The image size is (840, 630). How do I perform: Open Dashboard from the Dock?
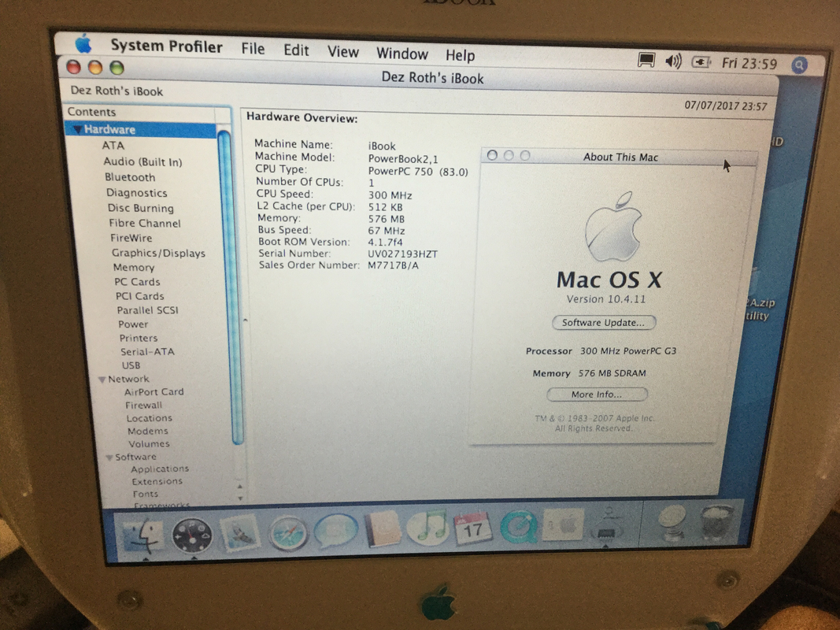(x=192, y=535)
